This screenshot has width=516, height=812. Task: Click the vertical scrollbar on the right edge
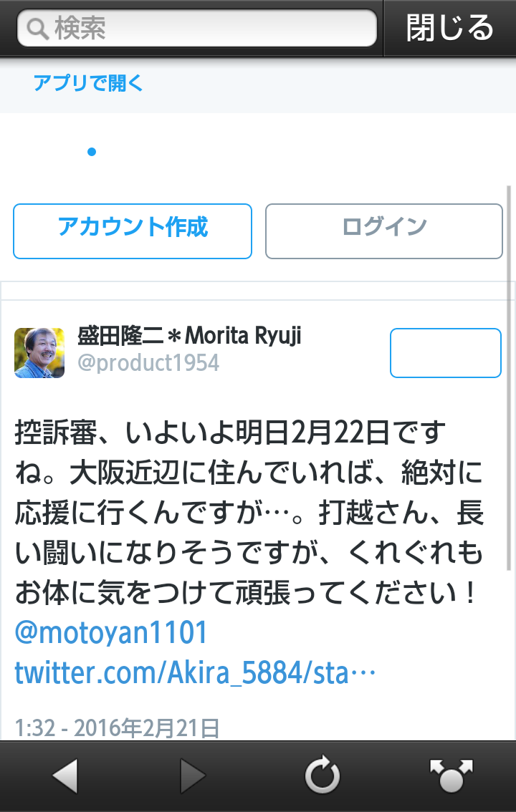point(510,378)
